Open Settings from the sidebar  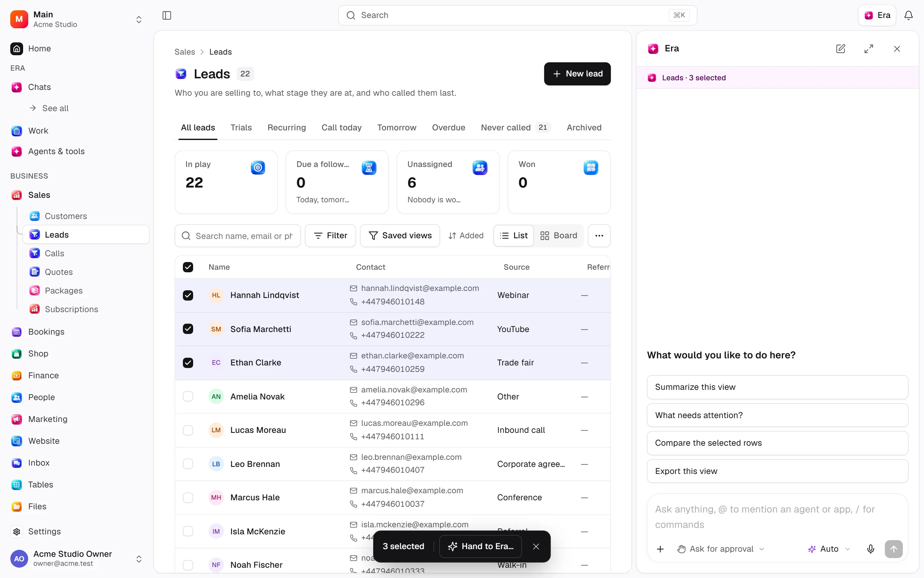76,531
